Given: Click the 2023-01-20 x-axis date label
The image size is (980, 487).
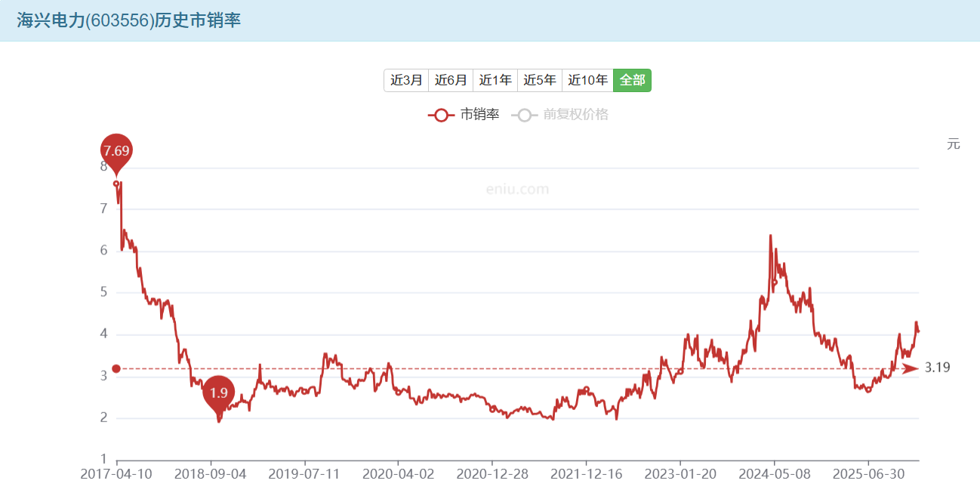Looking at the screenshot, I should (680, 474).
